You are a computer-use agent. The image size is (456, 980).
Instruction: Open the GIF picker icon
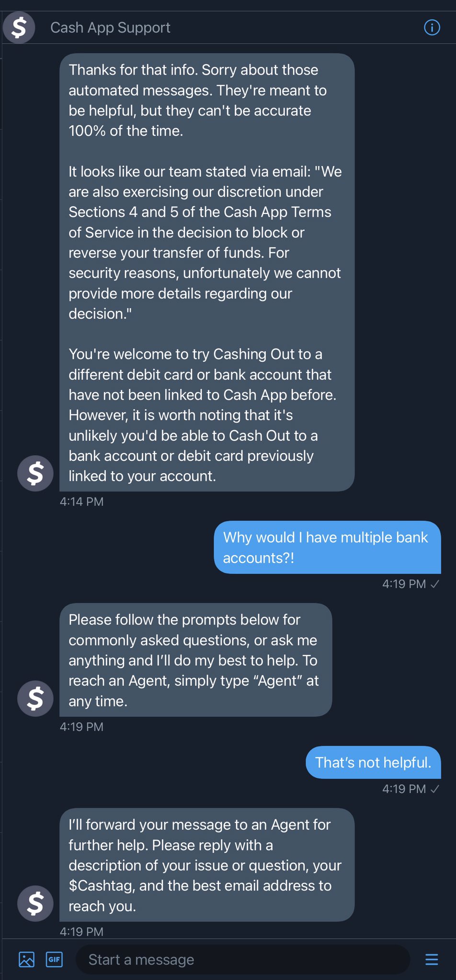click(54, 959)
